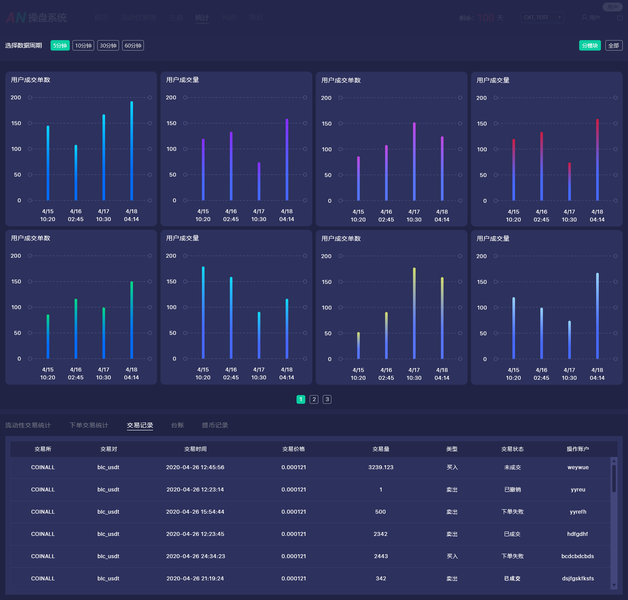This screenshot has height=600, width=628.
Task: Click timestamp 2020-04-26 12:23:45
Action: tap(195, 534)
